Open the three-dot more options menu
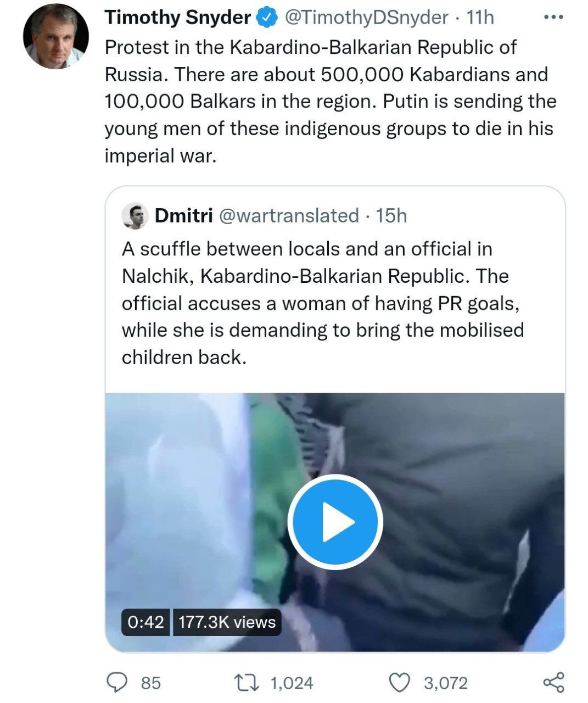The width and height of the screenshot is (588, 703). pyautogui.click(x=553, y=18)
